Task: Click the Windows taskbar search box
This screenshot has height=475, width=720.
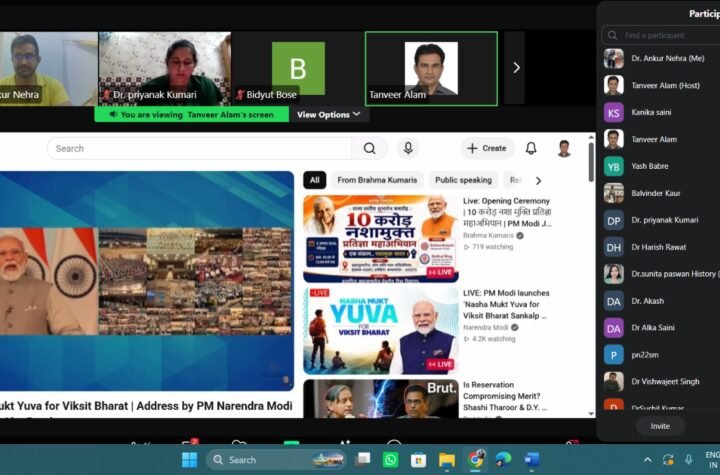Action: (277, 459)
